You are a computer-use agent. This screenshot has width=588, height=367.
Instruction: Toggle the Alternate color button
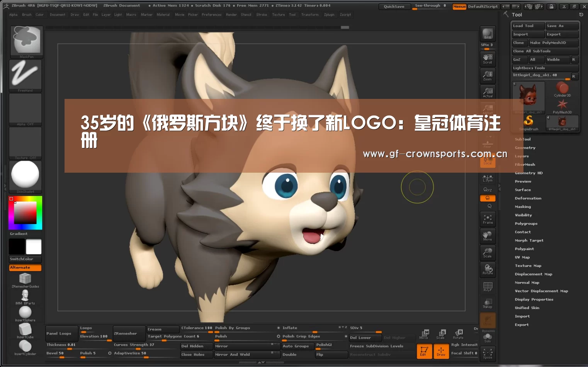point(25,268)
